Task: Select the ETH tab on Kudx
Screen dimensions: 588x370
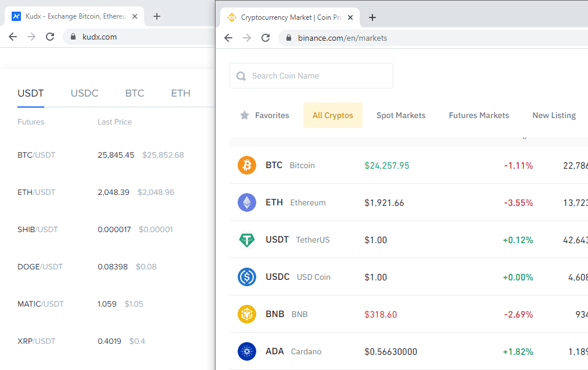Action: coord(180,93)
